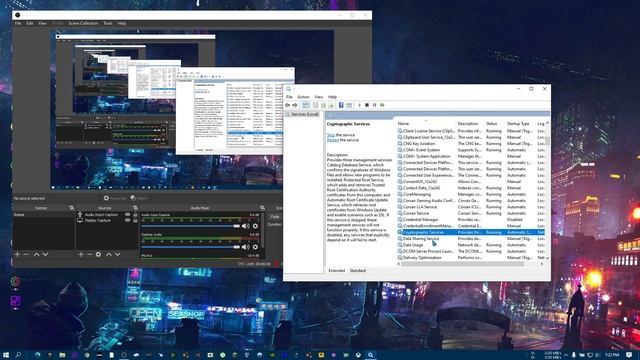Mute Audio Input Capture speaker icon

(245, 226)
